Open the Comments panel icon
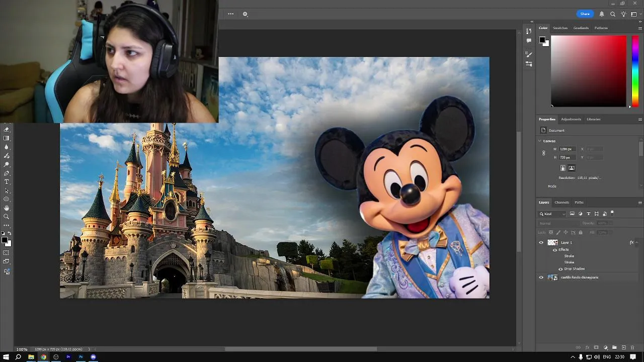The width and height of the screenshot is (644, 362). coord(529,41)
